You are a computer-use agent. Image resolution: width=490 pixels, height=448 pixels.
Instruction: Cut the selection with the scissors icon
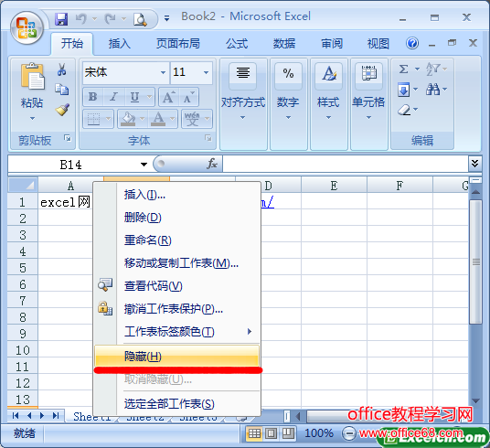click(61, 69)
